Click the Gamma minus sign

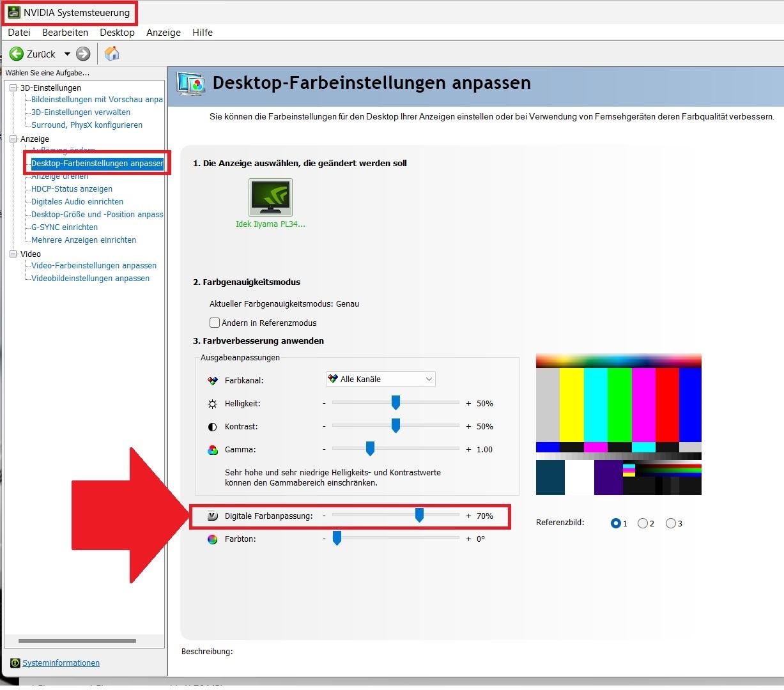(324, 450)
